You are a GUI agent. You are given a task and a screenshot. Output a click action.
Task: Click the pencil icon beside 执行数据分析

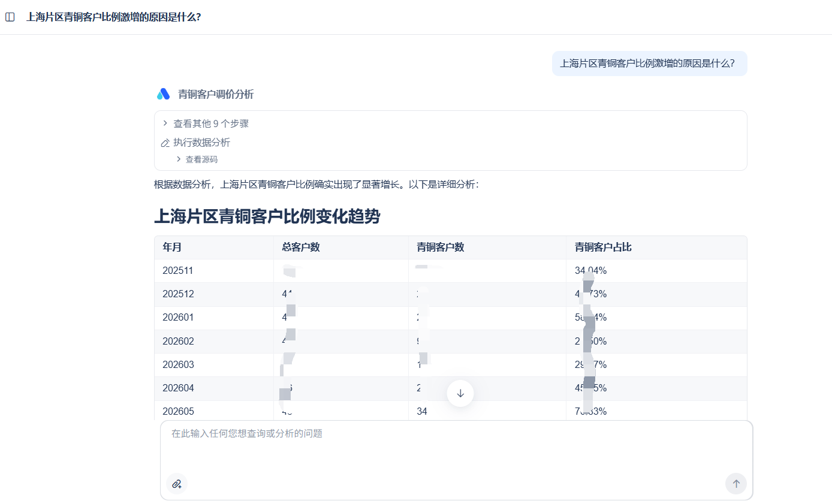click(165, 143)
